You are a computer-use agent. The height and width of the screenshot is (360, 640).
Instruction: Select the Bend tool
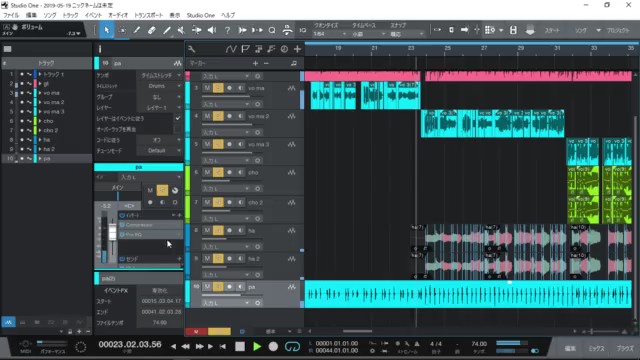[x=196, y=30]
